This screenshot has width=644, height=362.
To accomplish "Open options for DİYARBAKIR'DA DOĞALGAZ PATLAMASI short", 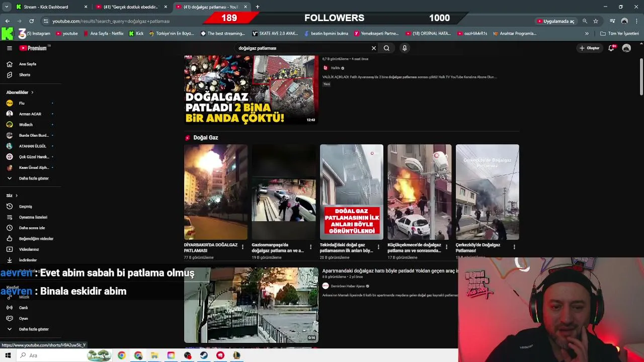I will click(243, 247).
